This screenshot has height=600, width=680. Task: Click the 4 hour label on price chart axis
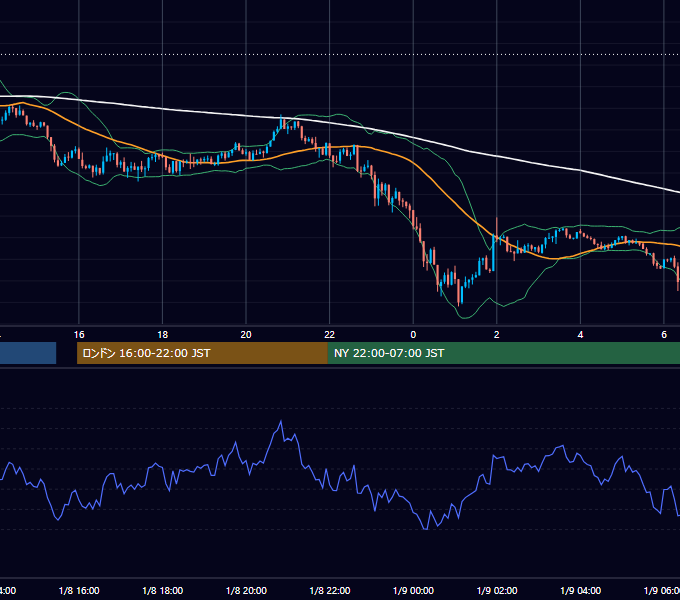click(580, 335)
